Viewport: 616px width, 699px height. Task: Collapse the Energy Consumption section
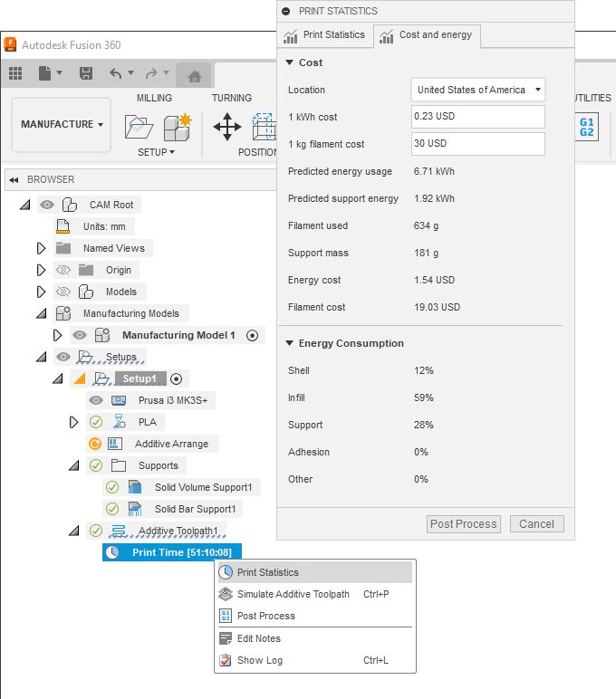pyautogui.click(x=290, y=343)
